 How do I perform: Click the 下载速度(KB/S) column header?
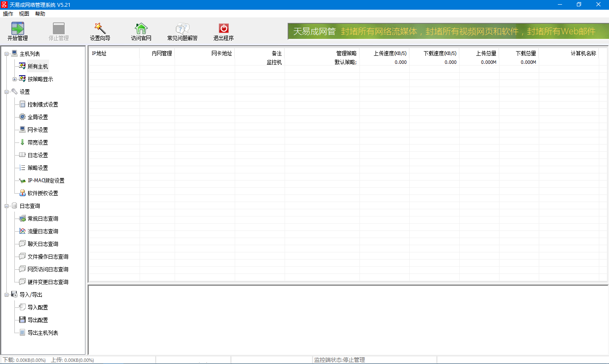[435, 53]
